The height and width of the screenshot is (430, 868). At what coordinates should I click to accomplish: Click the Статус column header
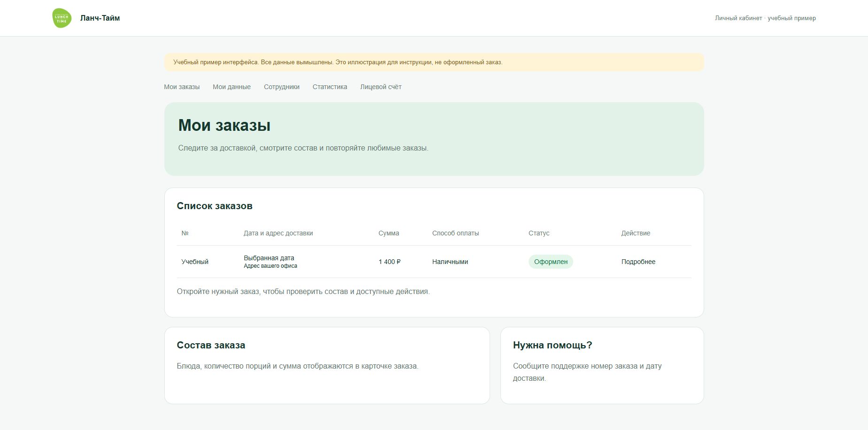tap(539, 233)
